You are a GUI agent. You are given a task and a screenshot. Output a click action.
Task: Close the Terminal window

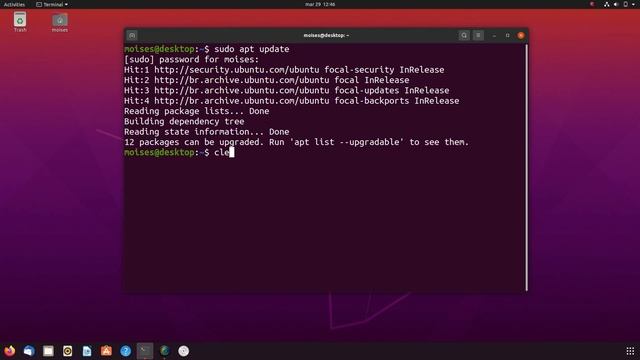point(521,36)
